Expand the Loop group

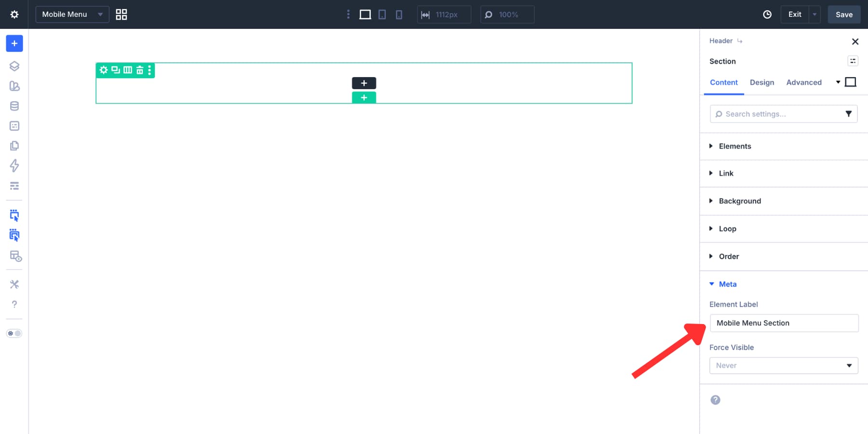click(784, 229)
